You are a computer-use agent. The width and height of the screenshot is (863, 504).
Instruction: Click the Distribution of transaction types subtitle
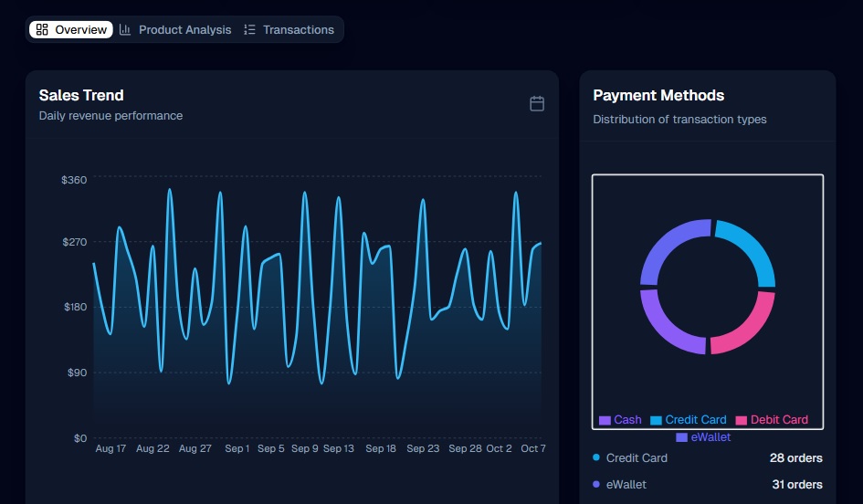[x=679, y=120]
